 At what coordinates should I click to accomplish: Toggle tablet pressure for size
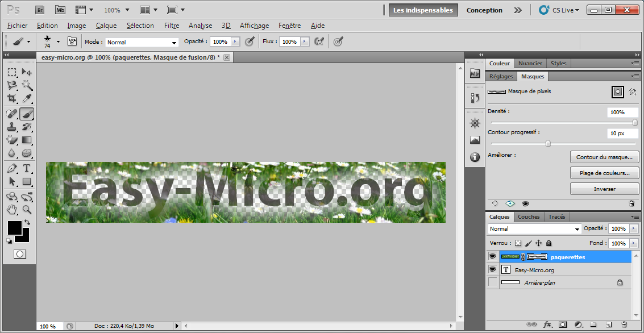(x=338, y=41)
